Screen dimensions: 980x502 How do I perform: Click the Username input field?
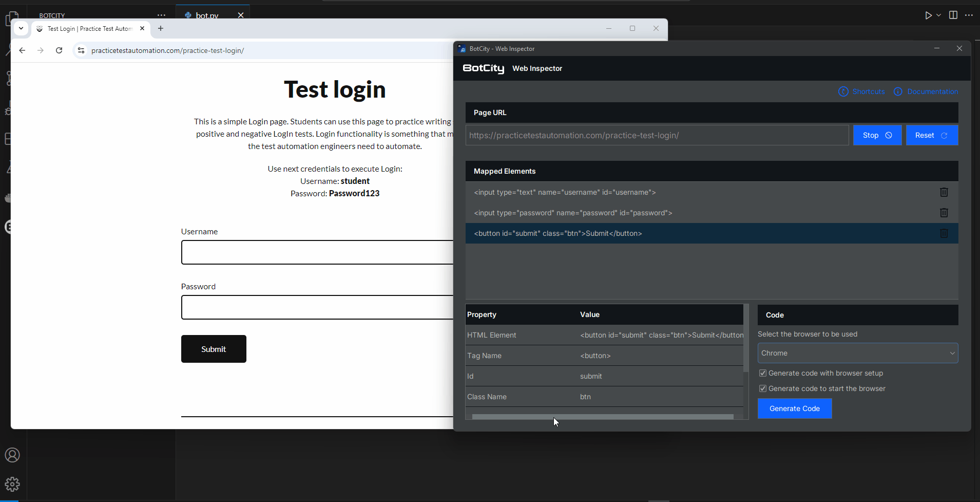(317, 252)
